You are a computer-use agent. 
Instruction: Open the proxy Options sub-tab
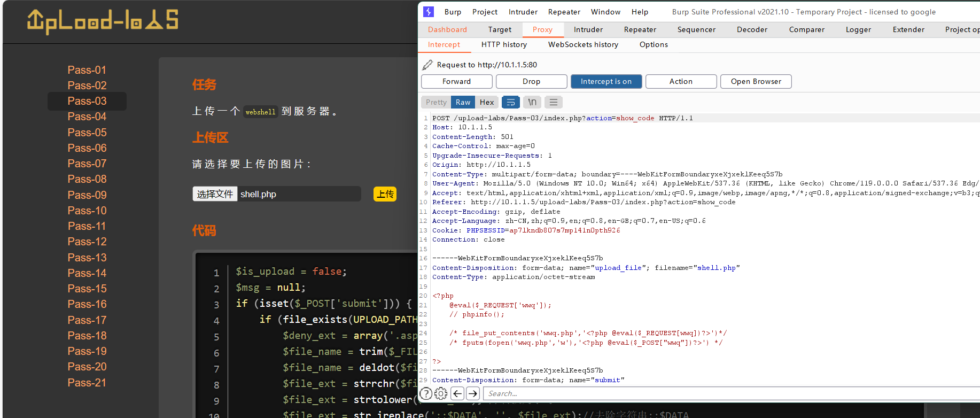tap(654, 44)
